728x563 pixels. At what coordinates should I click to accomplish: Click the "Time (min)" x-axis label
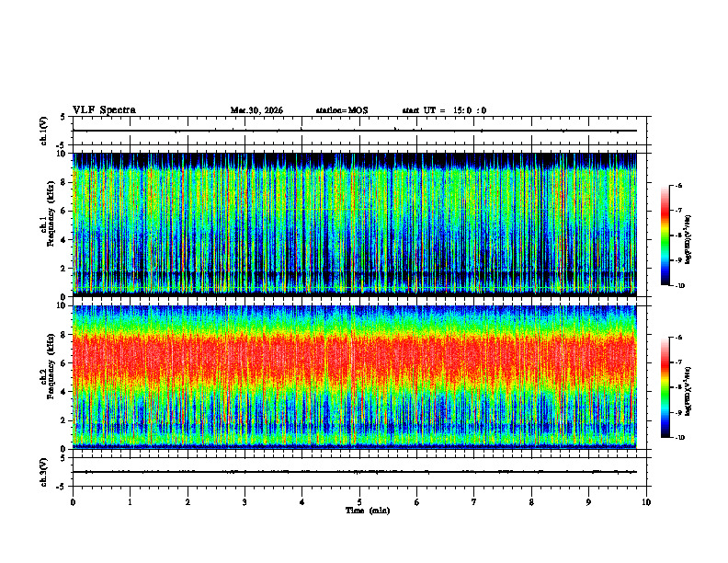[368, 511]
